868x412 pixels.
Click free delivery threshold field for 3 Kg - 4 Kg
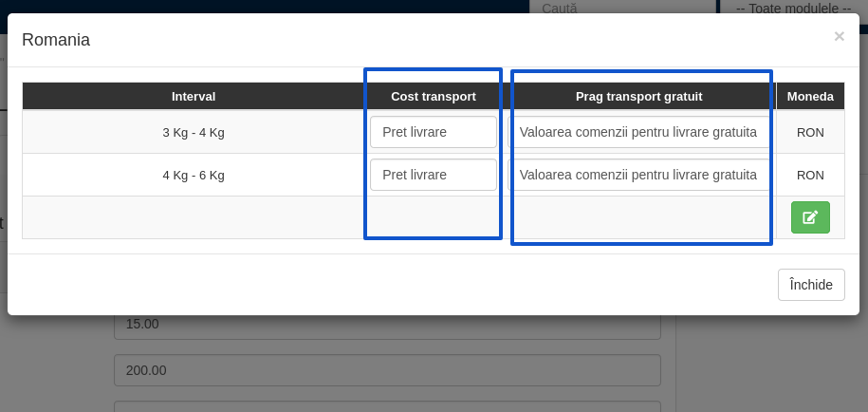pyautogui.click(x=638, y=132)
